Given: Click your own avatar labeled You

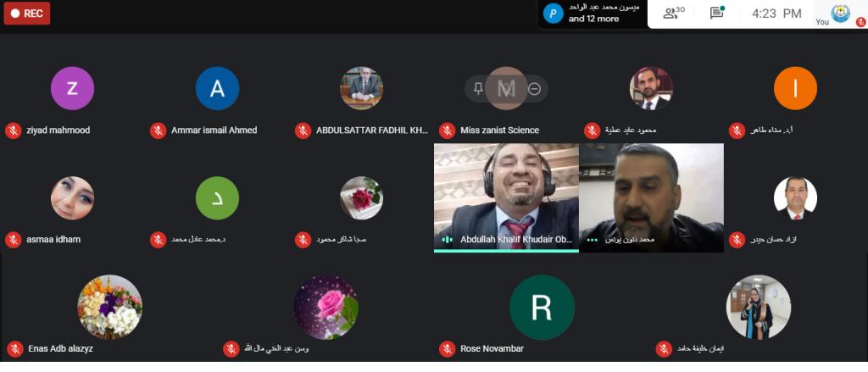Looking at the screenshot, I should [841, 14].
